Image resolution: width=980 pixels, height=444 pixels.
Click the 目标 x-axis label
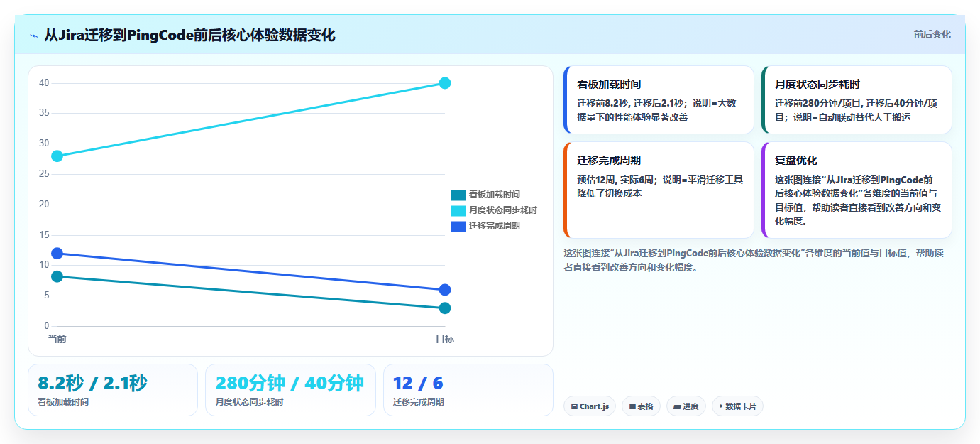(445, 339)
